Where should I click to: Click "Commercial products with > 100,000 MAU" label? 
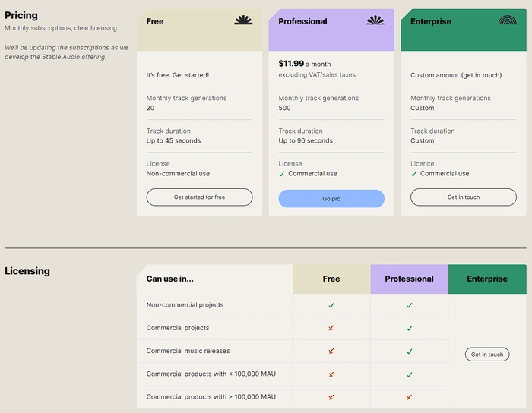211,397
